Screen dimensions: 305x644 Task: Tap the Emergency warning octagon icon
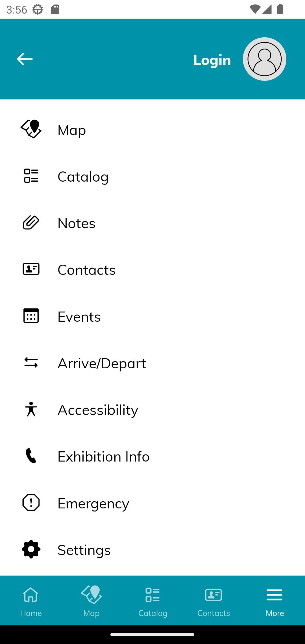(31, 503)
